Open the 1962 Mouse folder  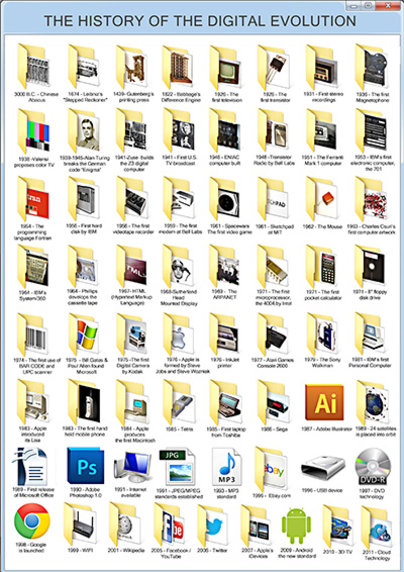[323, 199]
